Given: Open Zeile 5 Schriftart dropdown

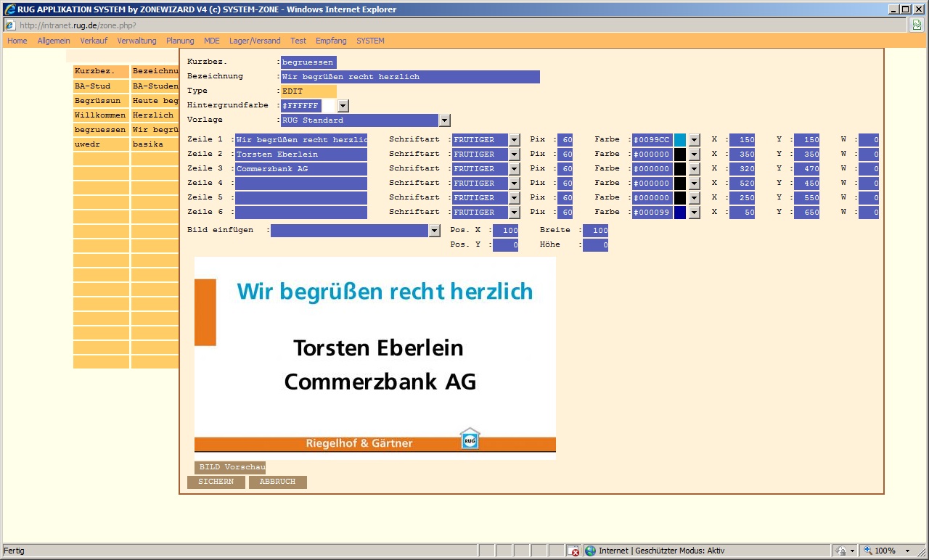Looking at the screenshot, I should [x=515, y=198].
